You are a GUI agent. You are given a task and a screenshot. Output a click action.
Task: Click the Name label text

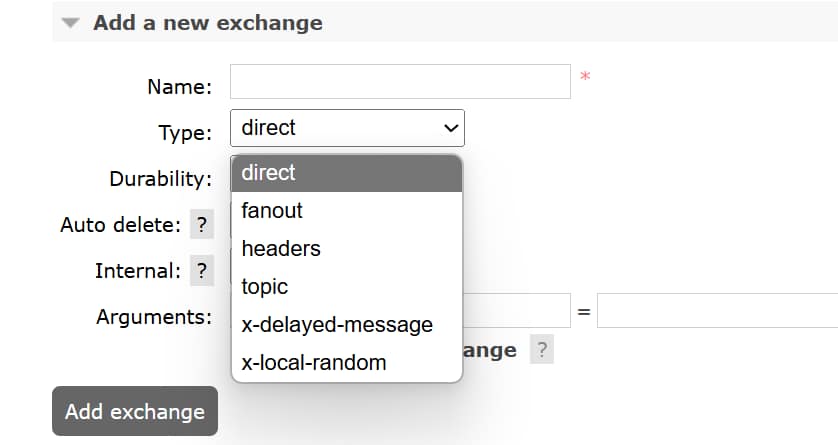tap(179, 87)
